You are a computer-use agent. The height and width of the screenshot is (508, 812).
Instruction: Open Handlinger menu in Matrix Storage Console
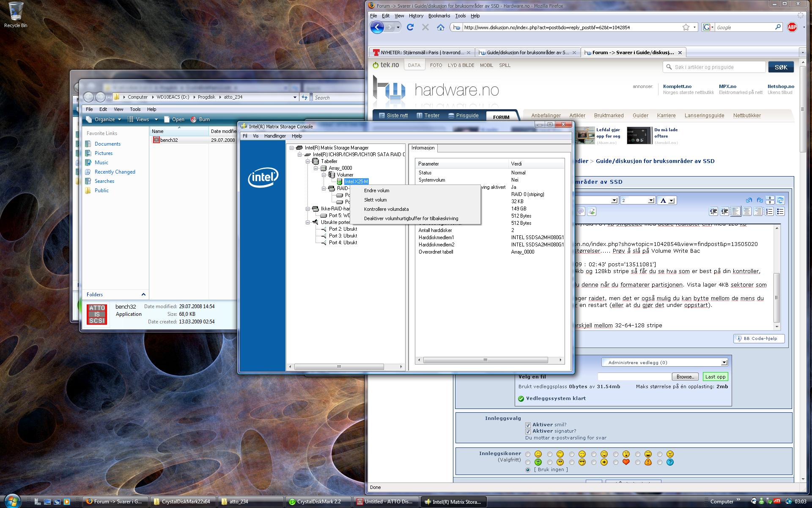(x=275, y=136)
